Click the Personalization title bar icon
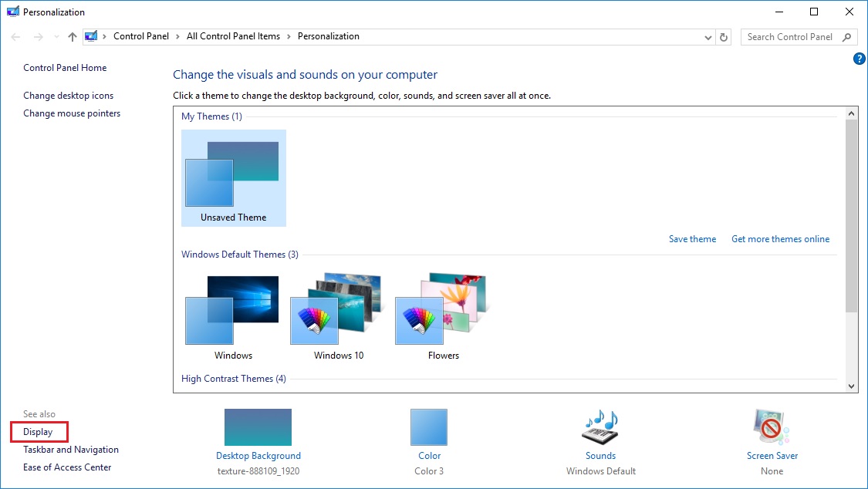The height and width of the screenshot is (489, 868). pos(13,12)
